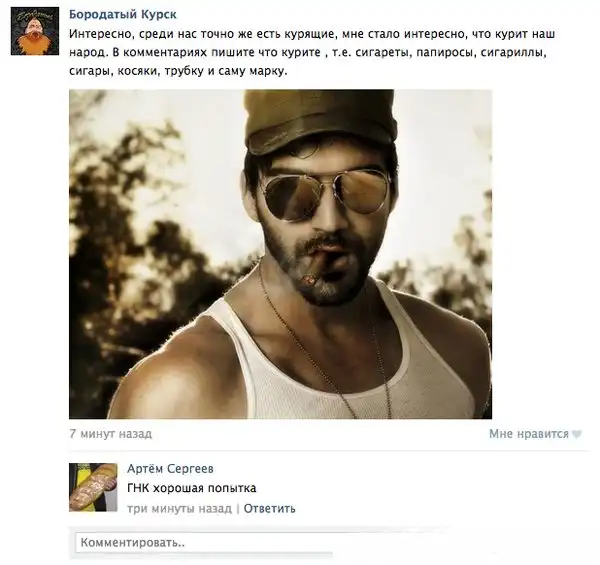Click the heart icon beside Мне нравится
Screen dimensions: 600x565
tap(577, 434)
